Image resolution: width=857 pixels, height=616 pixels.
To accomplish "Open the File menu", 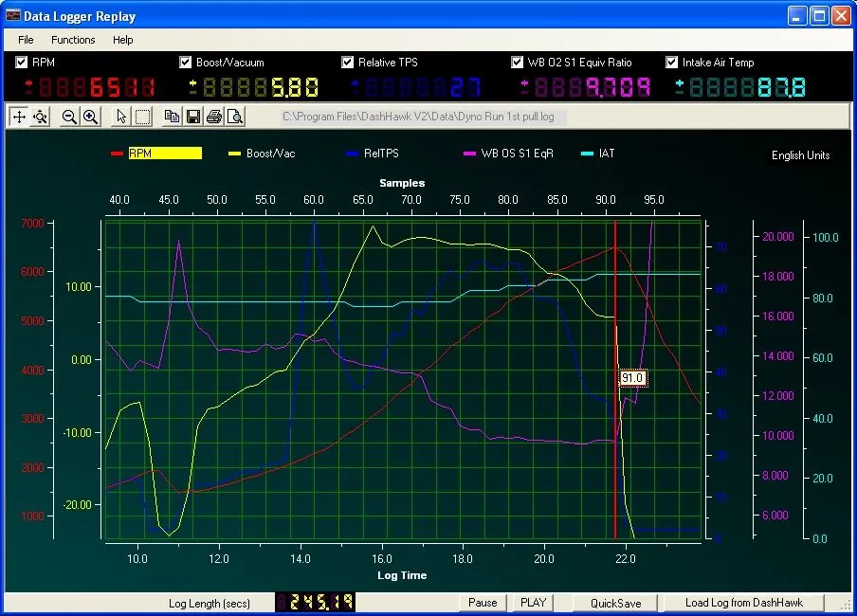I will tap(25, 40).
